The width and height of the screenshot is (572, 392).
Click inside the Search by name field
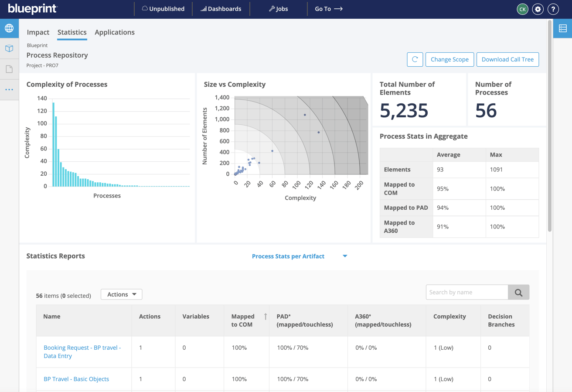pos(466,292)
